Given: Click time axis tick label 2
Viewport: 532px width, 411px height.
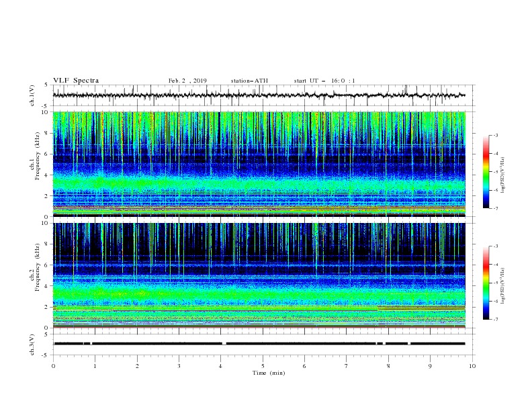Looking at the screenshot, I should click(137, 366).
